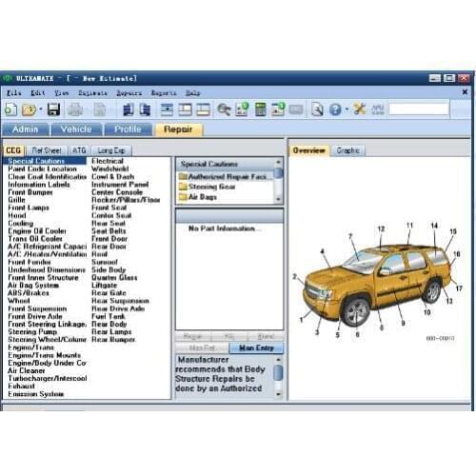Select Rear Bumper in the category list
Viewport: 476px width, 476px height.
click(x=113, y=340)
